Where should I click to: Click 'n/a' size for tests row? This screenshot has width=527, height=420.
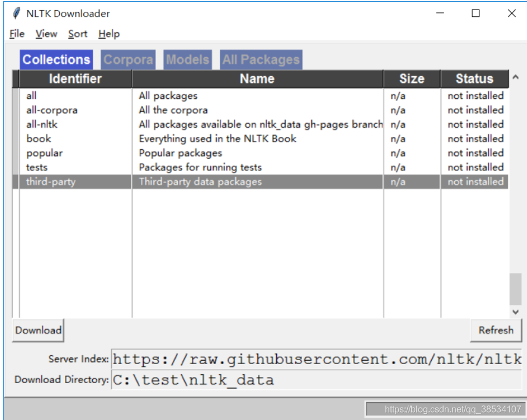pos(398,167)
